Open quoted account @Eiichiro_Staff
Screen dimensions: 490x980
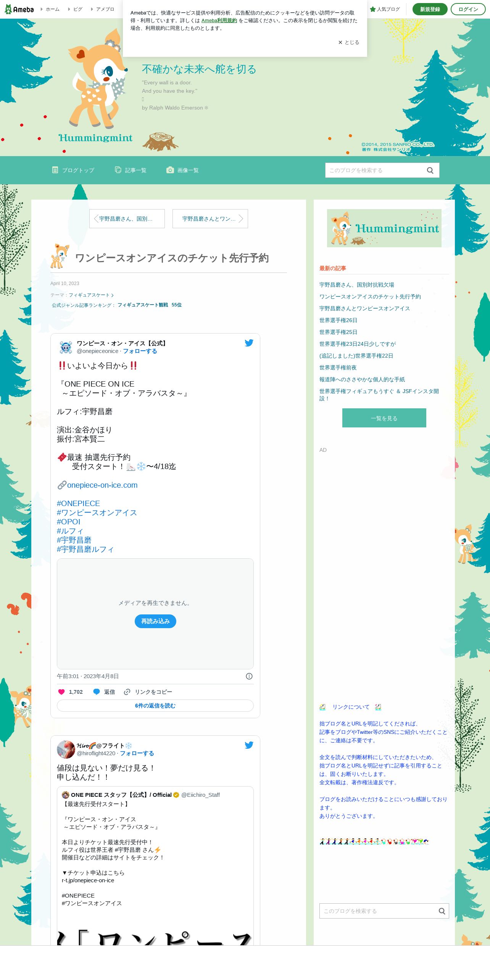[x=200, y=795]
